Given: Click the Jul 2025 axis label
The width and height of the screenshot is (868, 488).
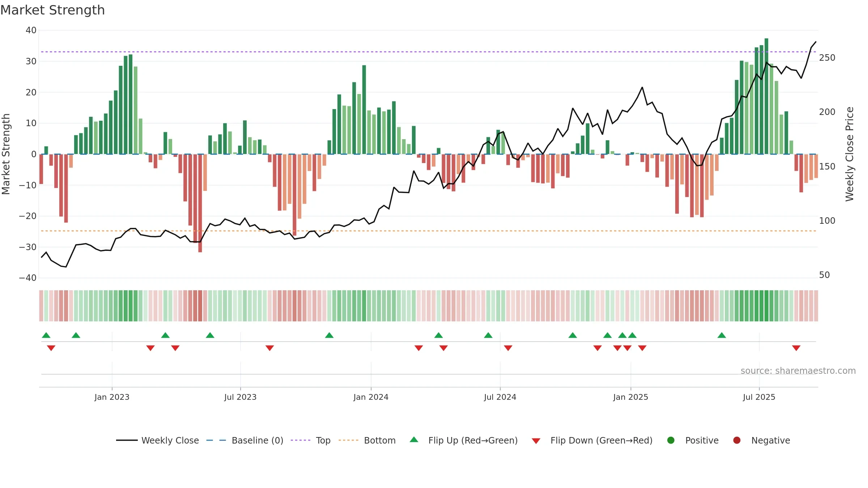Looking at the screenshot, I should pos(759,397).
